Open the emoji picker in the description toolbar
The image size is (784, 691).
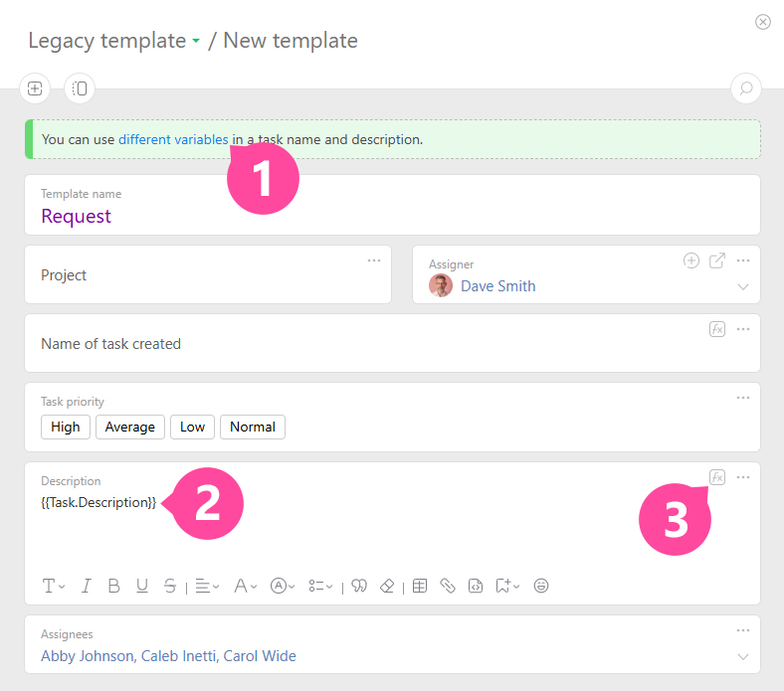pos(541,586)
